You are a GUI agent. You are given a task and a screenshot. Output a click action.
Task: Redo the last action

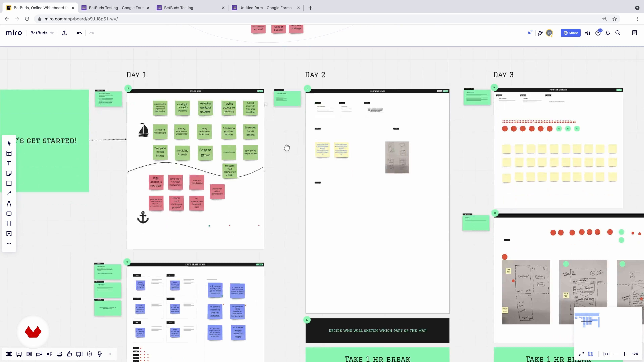click(92, 33)
